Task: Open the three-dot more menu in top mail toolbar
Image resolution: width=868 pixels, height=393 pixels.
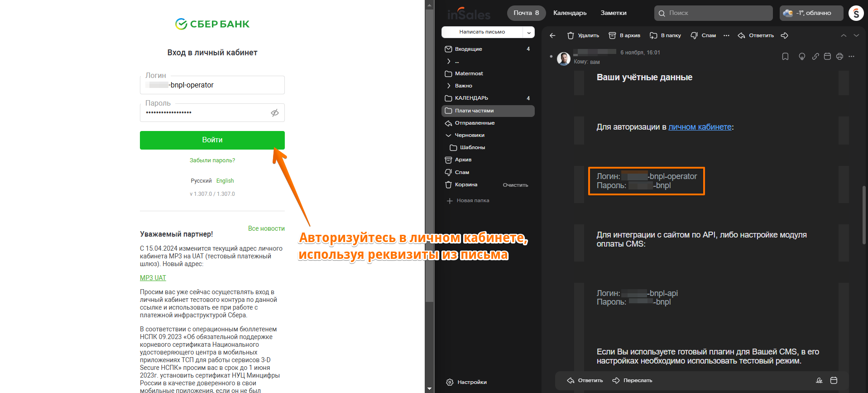Action: [726, 35]
